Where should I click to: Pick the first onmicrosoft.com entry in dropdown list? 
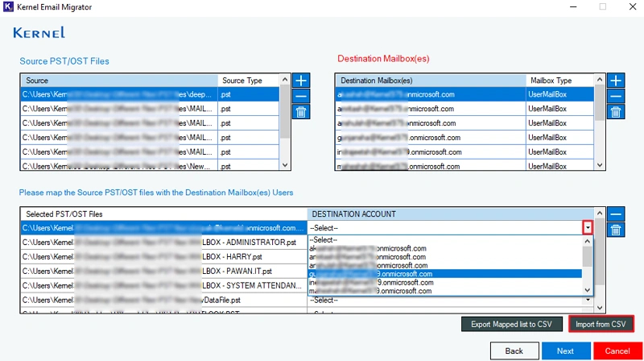445,248
